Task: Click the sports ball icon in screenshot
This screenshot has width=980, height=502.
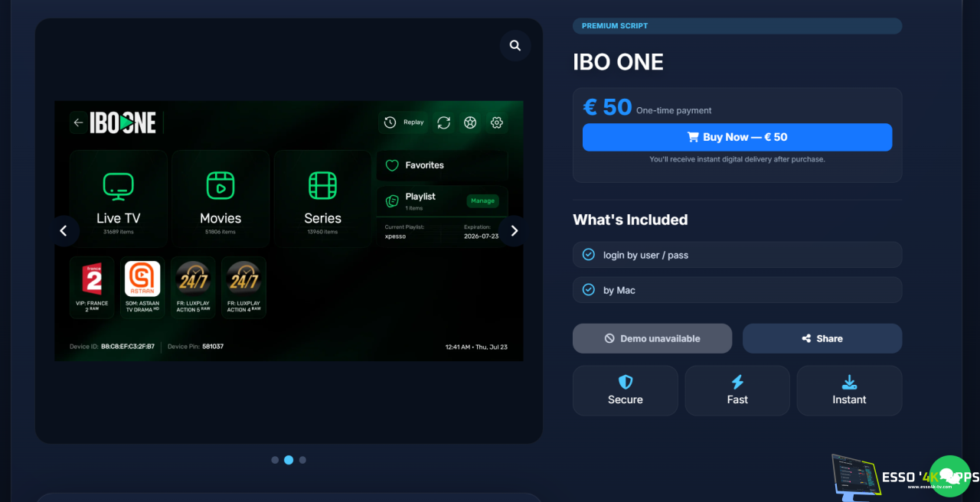Action: click(x=470, y=122)
